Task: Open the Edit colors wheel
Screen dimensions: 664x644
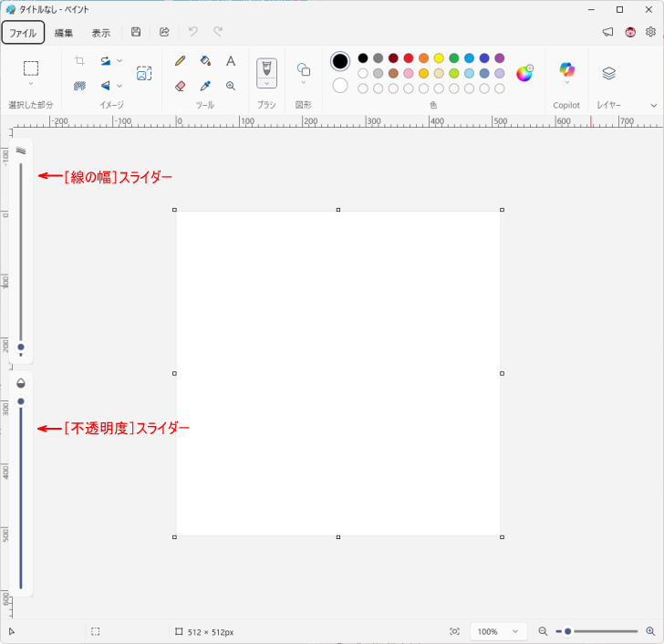Action: pos(524,74)
